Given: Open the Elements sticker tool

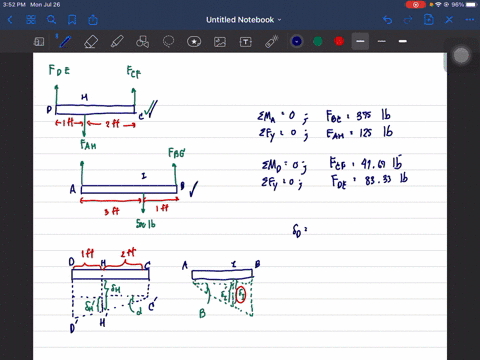Looking at the screenshot, I should (194, 42).
